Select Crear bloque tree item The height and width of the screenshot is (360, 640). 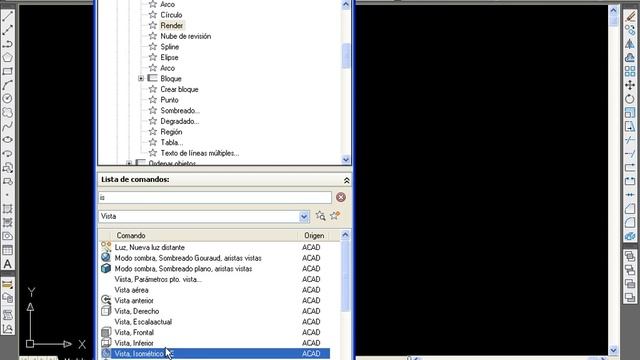point(179,89)
